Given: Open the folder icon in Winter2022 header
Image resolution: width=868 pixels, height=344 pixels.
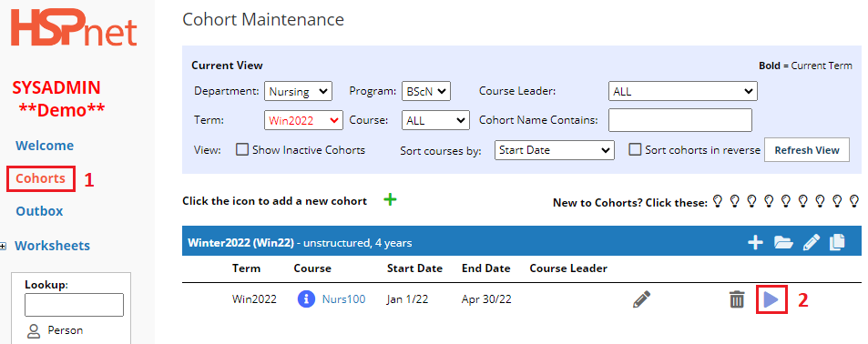Looking at the screenshot, I should [x=783, y=242].
